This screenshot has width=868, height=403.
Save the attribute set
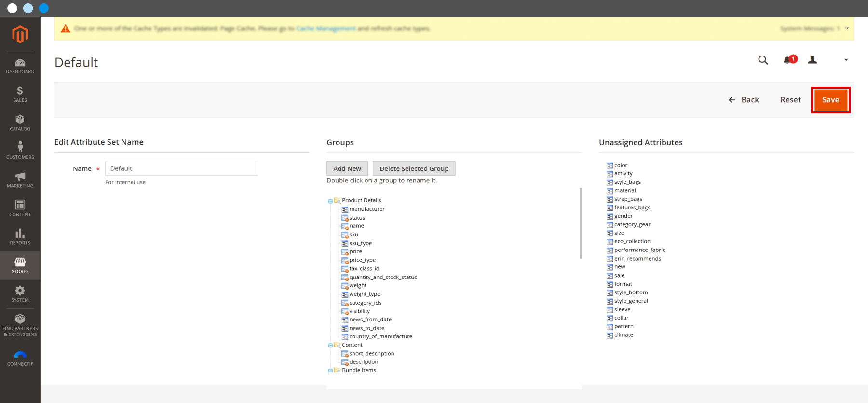831,100
